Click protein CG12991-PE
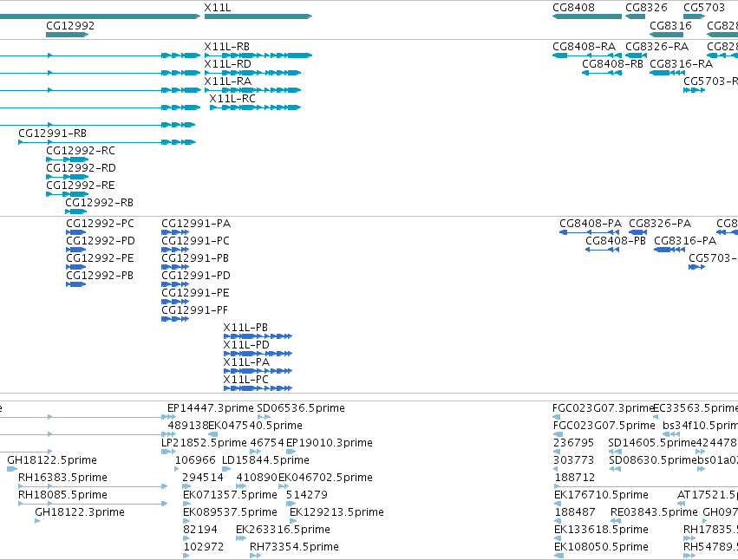 175,303
